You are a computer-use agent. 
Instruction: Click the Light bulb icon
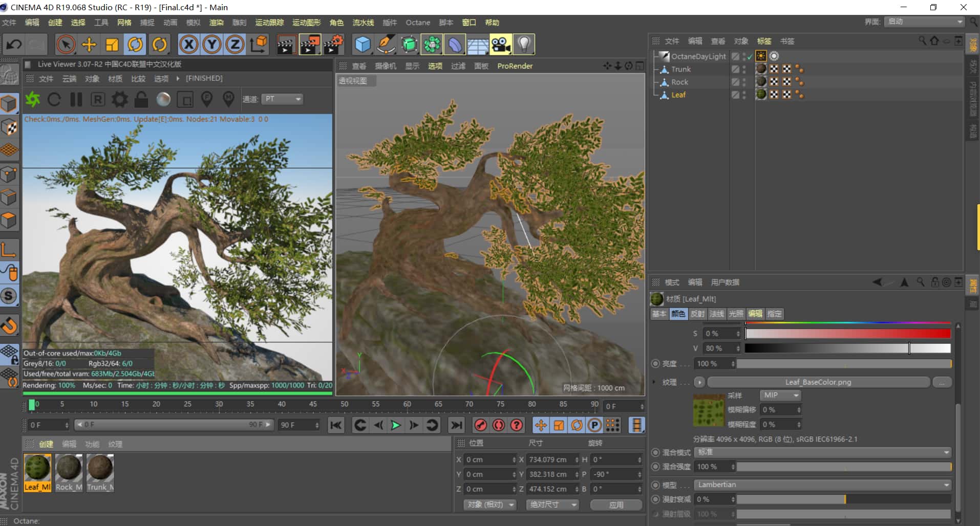[524, 45]
